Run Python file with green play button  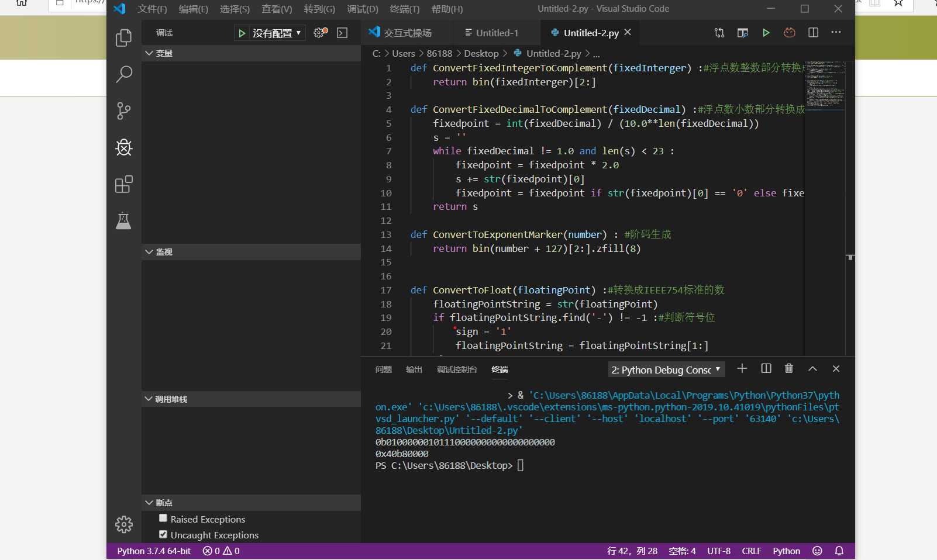[766, 33]
